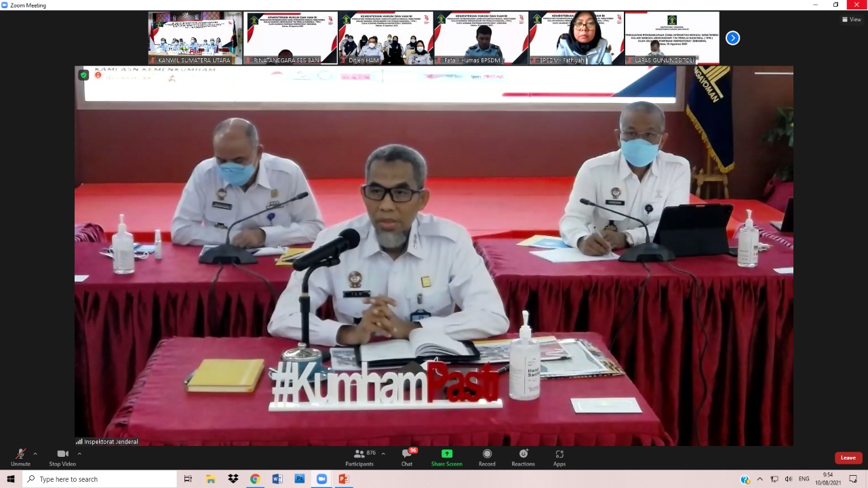The width and height of the screenshot is (868, 488).
Task: Select the Kanwil Sumatera Utara participant video
Action: click(x=195, y=38)
